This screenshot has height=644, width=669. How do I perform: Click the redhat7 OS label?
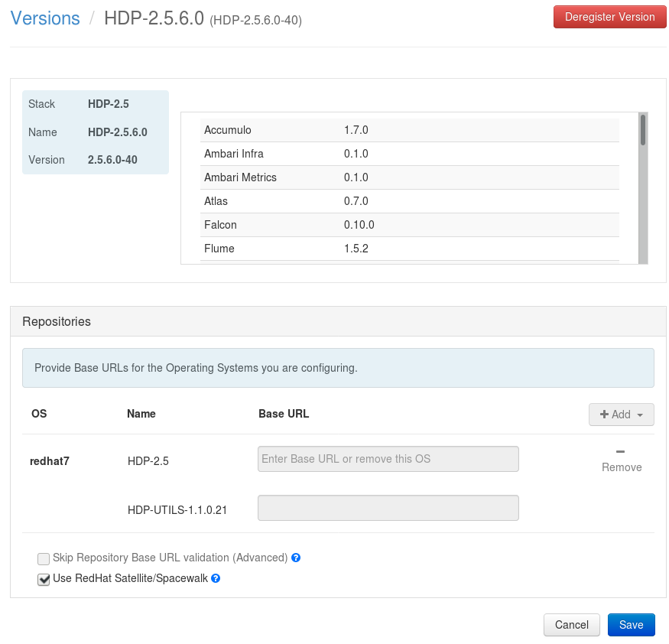[50, 461]
